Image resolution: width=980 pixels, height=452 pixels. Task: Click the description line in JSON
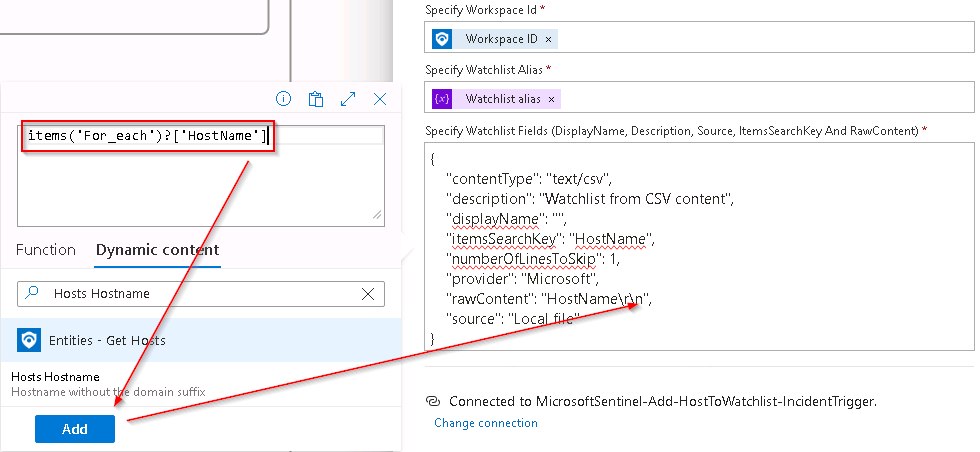589,199
